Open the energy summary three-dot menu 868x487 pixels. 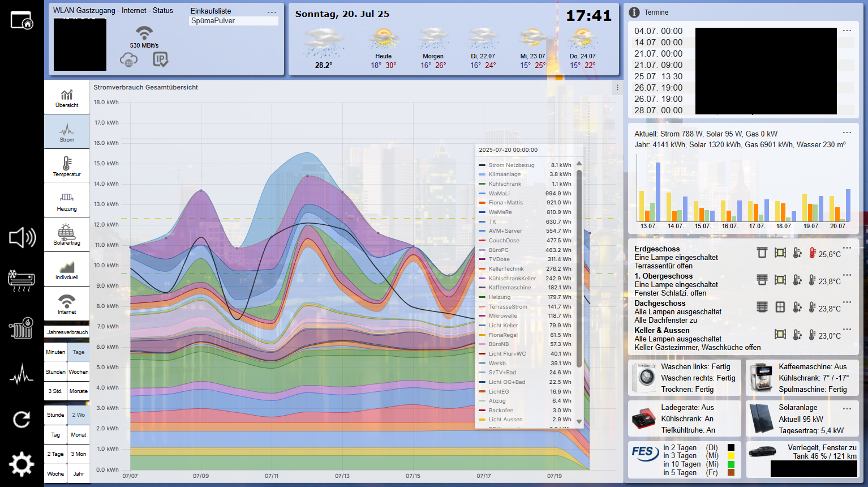coord(847,133)
